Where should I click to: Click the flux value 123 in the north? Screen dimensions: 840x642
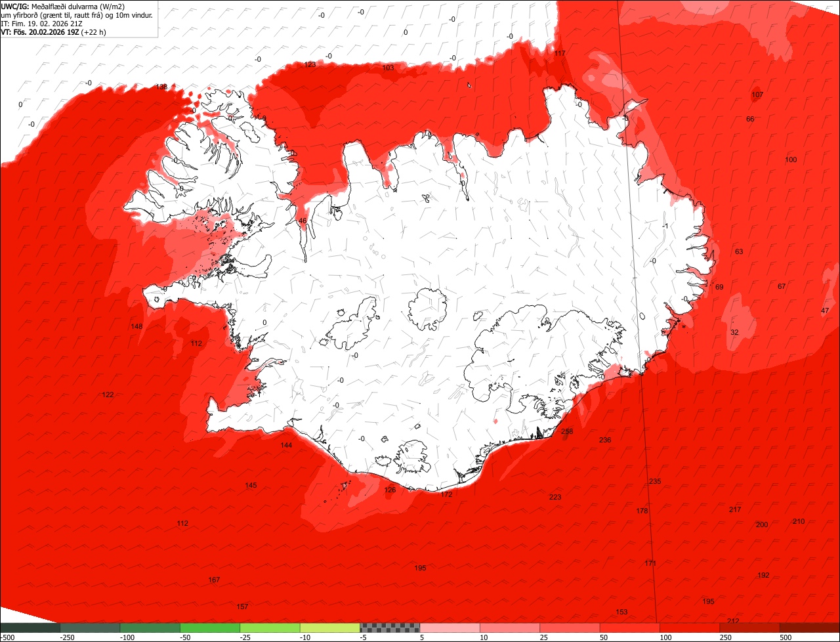pyautogui.click(x=310, y=64)
